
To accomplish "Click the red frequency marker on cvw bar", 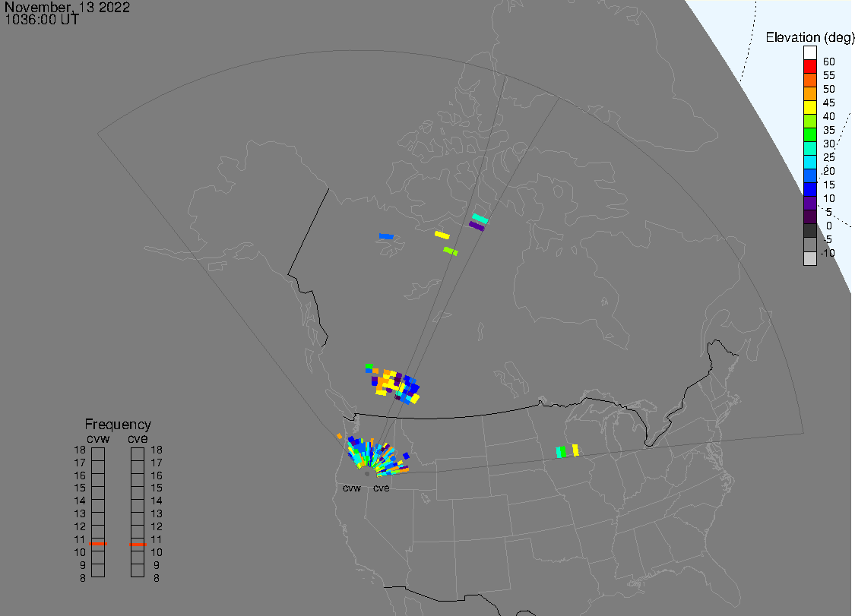I will pyautogui.click(x=98, y=544).
